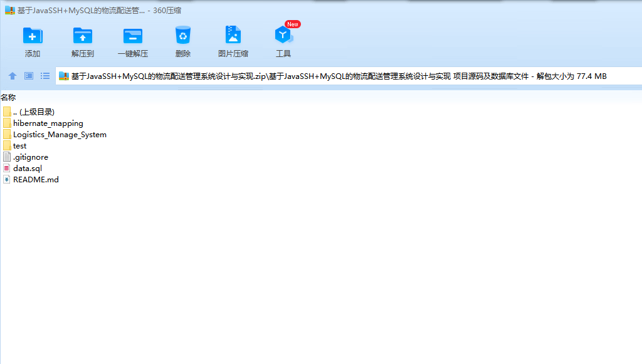The image size is (642, 364).
Task: Click the data.sql file icon
Action: 6,168
